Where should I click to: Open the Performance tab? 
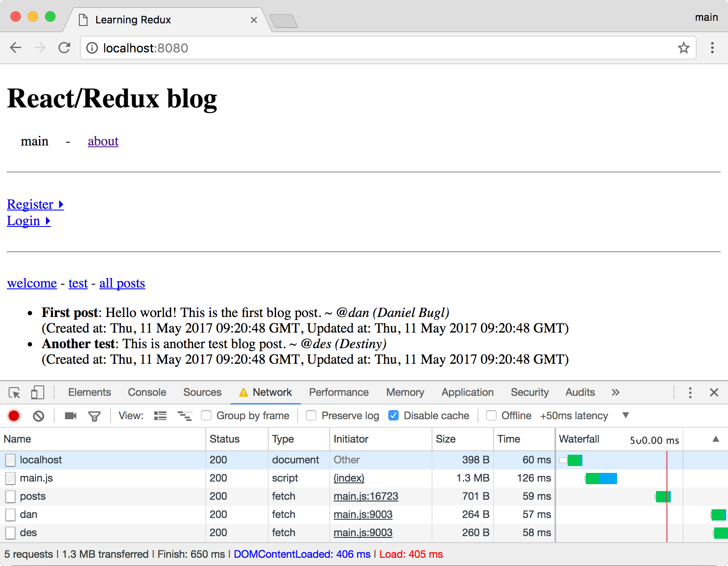click(339, 392)
